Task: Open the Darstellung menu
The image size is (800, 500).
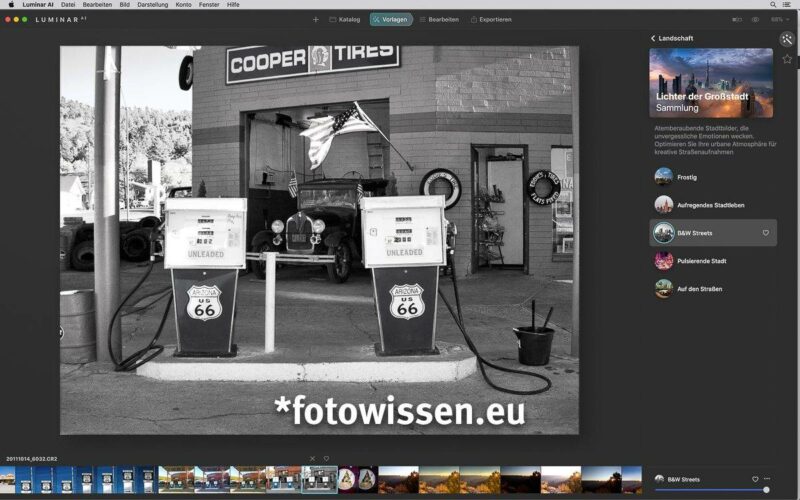Action: click(153, 5)
